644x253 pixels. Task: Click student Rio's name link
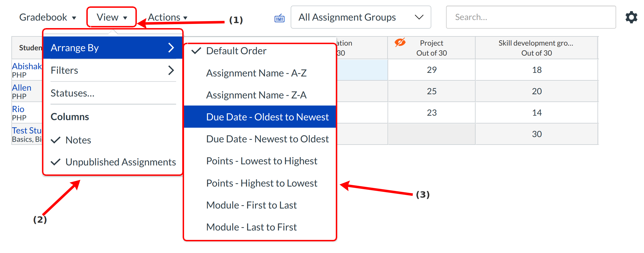18,109
